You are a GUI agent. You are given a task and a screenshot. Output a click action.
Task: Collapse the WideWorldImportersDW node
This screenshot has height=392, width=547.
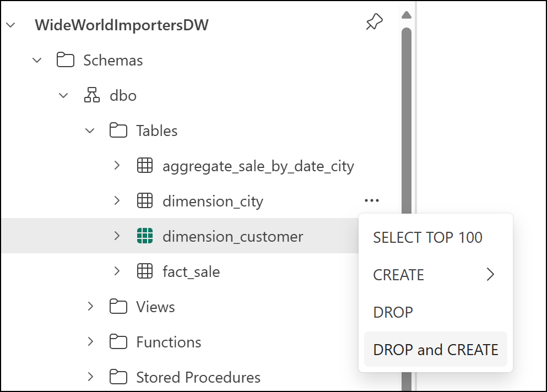point(11,25)
